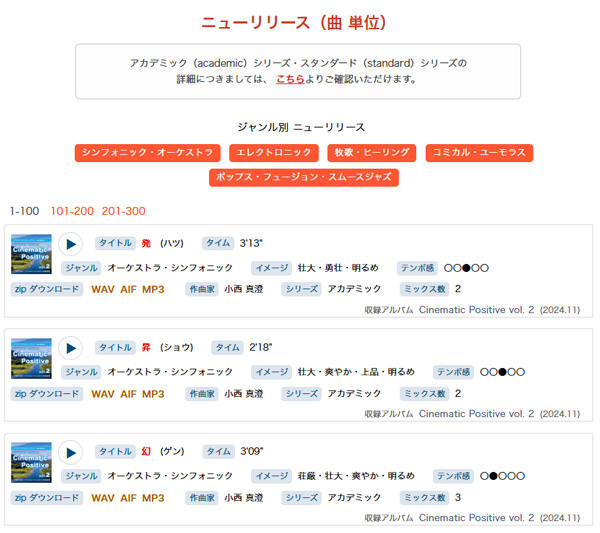Filter by シンフォニック・オーケストラ genre

click(146, 153)
